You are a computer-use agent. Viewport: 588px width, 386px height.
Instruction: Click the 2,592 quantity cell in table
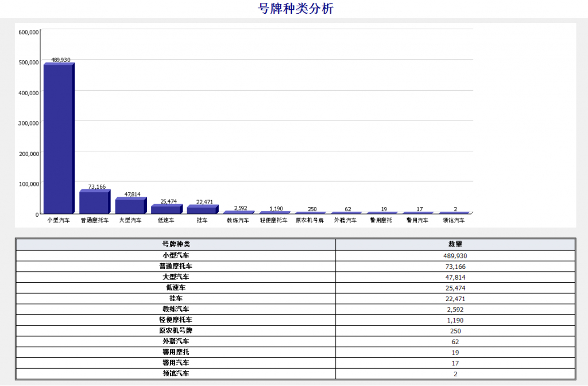pyautogui.click(x=455, y=309)
